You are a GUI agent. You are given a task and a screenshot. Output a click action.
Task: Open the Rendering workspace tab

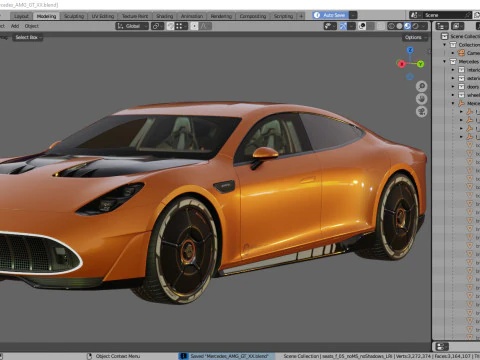221,16
